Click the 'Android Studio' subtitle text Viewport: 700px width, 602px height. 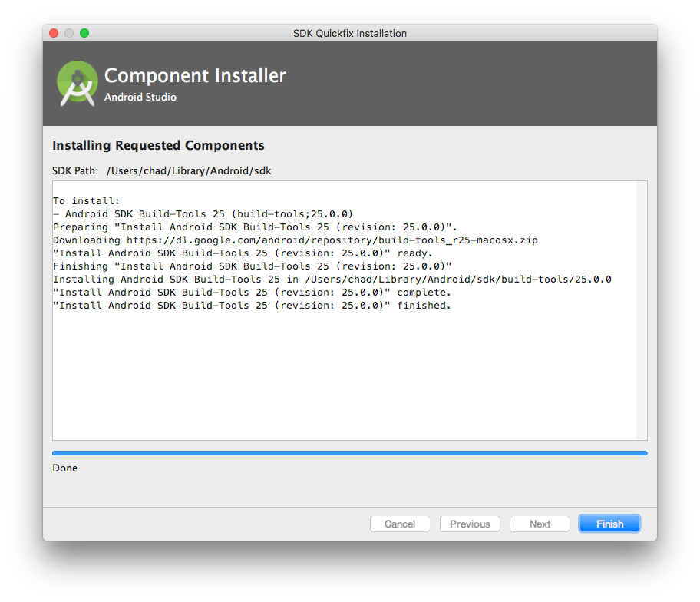[140, 97]
